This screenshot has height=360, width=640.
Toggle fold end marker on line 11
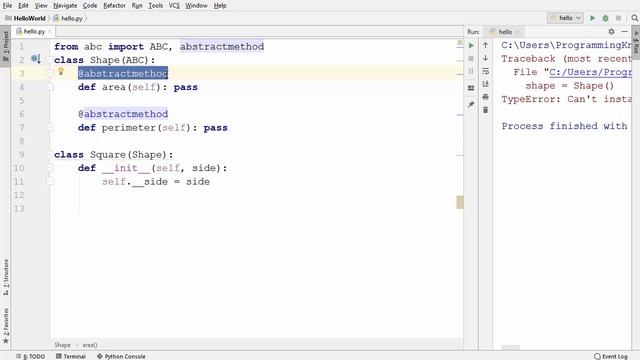click(x=49, y=181)
